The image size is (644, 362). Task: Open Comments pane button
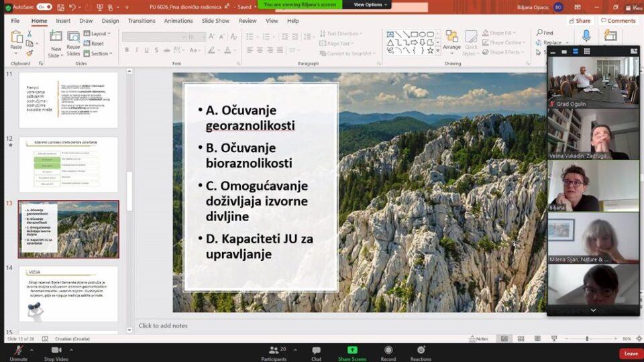618,21
